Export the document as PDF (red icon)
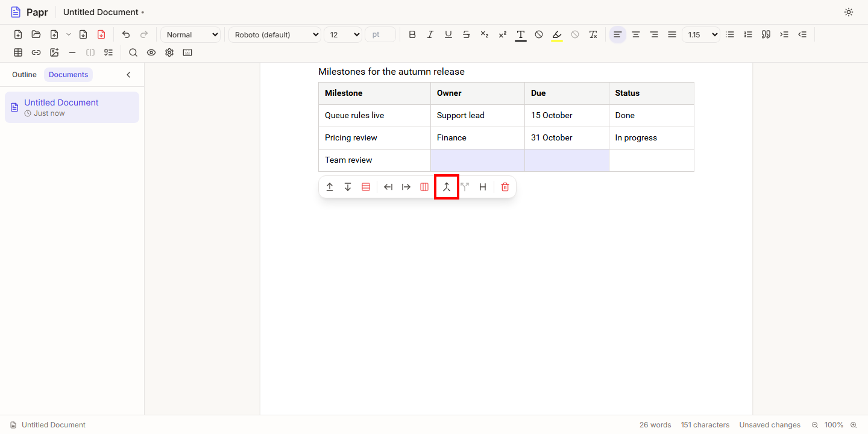 point(101,34)
